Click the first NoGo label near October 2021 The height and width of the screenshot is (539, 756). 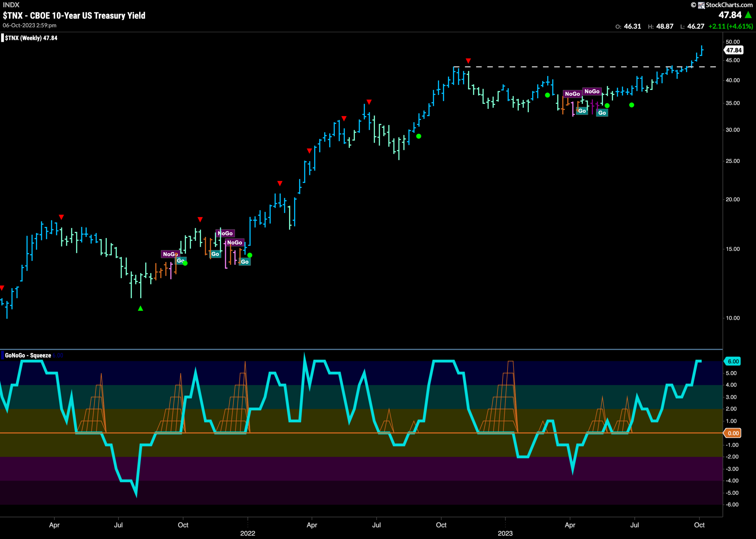(x=170, y=254)
